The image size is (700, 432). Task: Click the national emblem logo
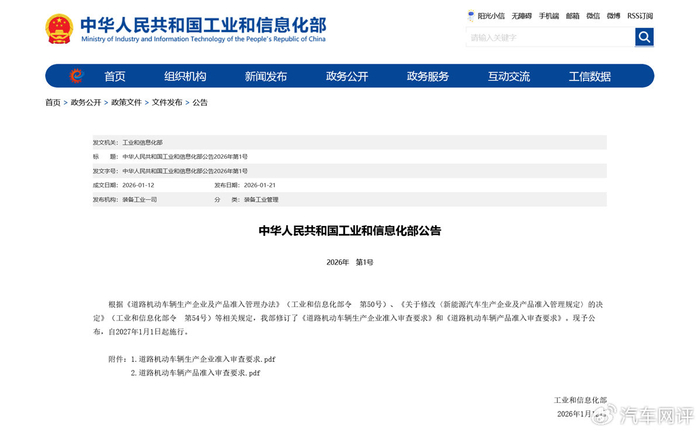coord(59,29)
